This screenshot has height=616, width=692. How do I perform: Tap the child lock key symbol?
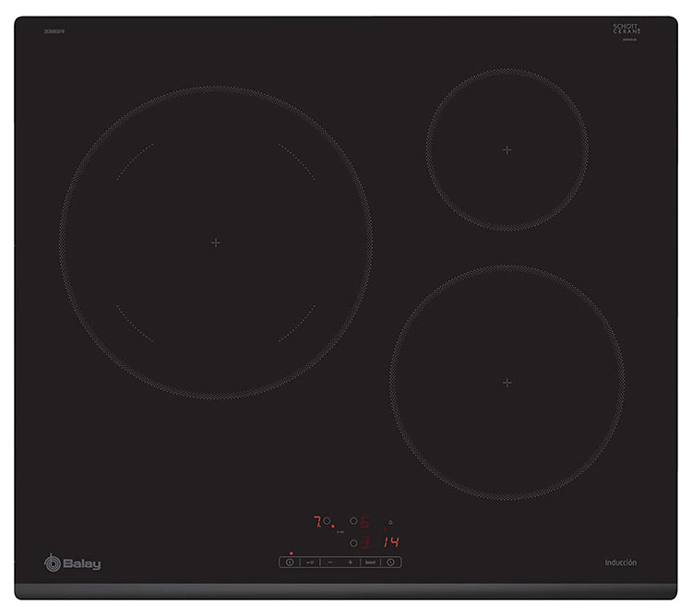click(310, 562)
